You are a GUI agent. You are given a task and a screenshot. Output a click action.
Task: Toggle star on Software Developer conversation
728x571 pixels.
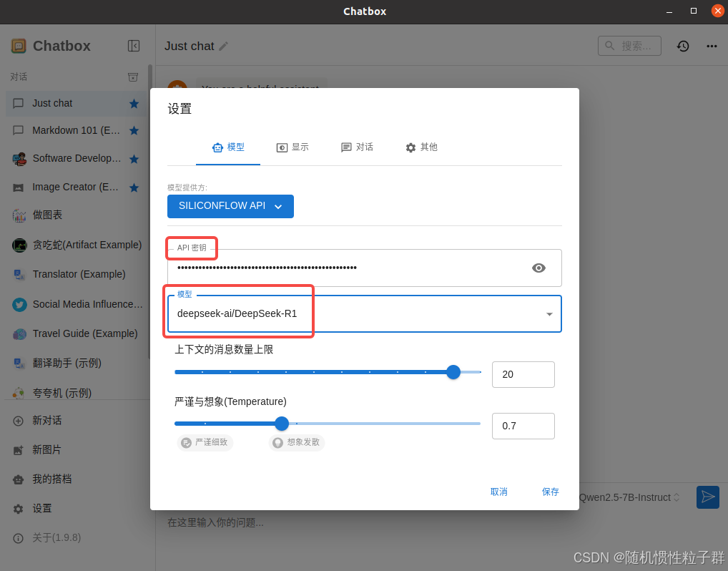click(134, 160)
